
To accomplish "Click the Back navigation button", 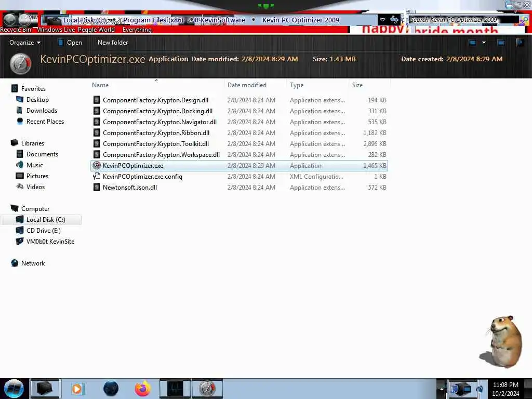I will pyautogui.click(x=10, y=19).
